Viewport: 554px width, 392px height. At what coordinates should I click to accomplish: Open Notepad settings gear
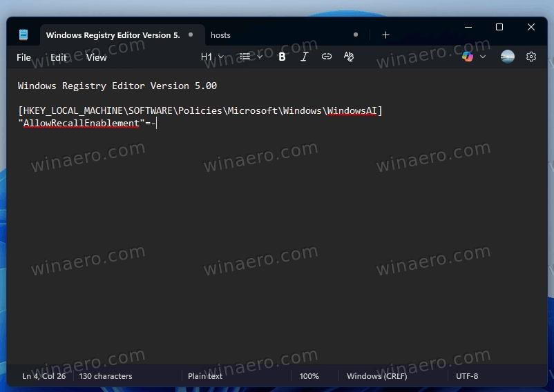click(531, 57)
